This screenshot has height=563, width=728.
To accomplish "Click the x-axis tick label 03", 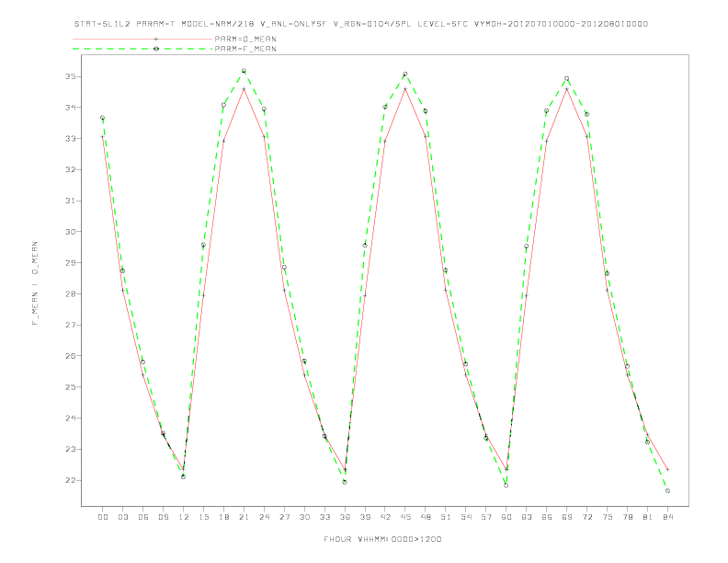I will click(123, 517).
